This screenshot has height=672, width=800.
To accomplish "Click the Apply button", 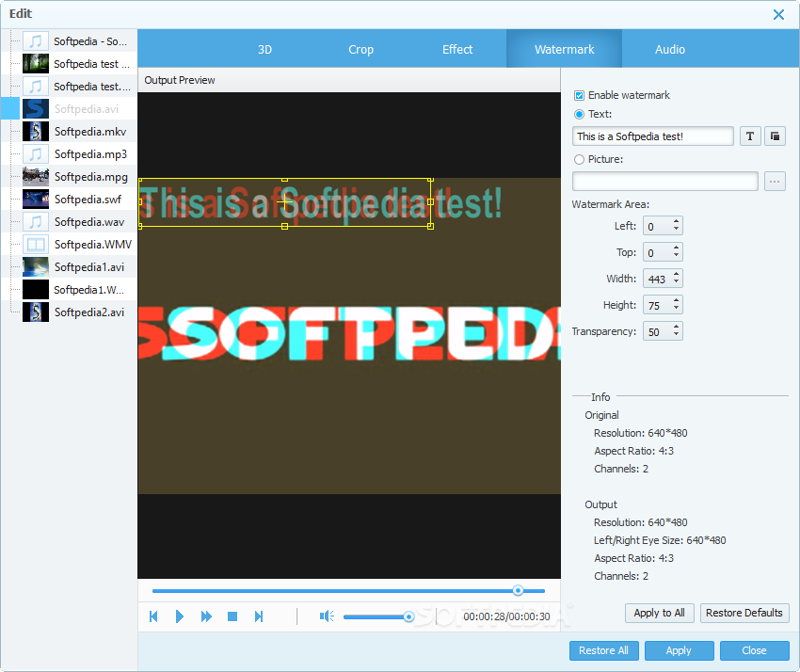I will pyautogui.click(x=679, y=650).
